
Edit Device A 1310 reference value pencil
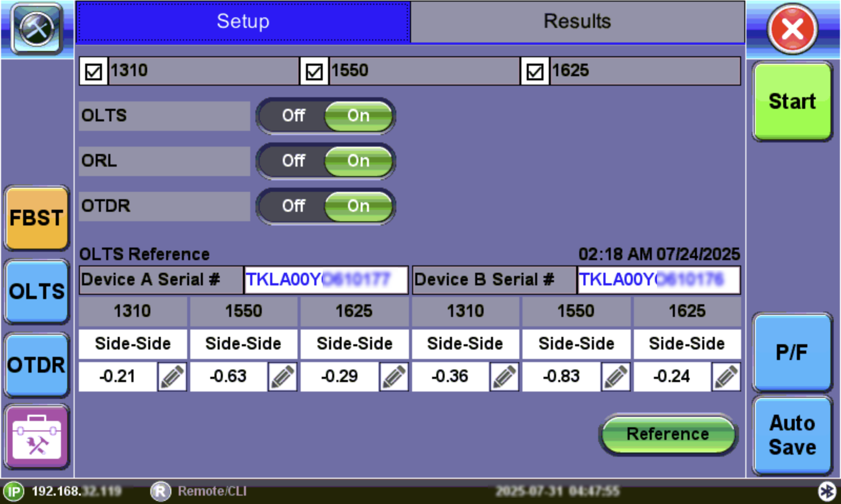[172, 377]
